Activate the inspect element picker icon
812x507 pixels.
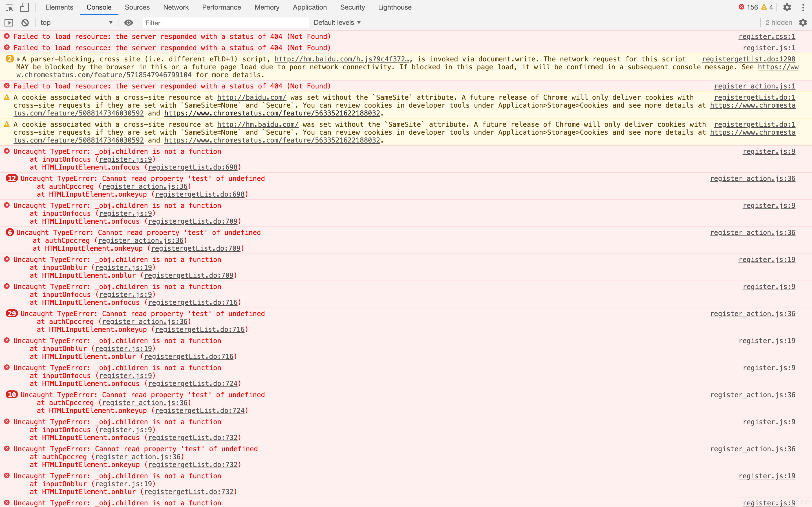coord(9,7)
